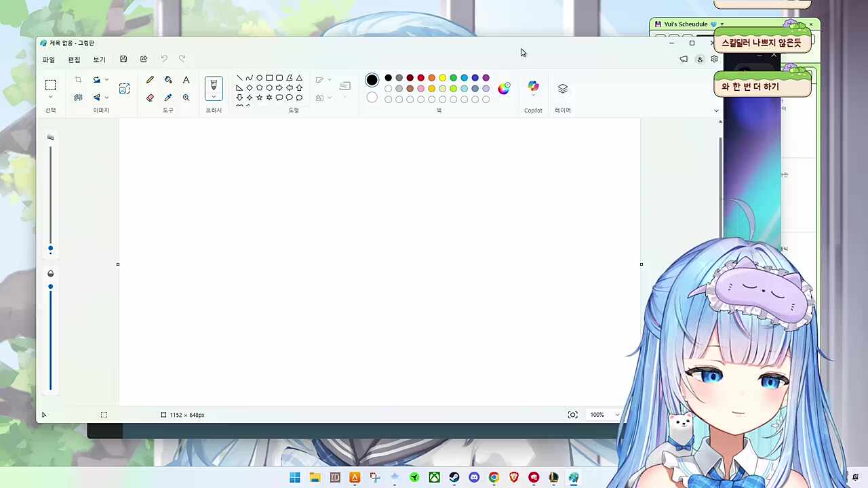Select the Curve shape
Image resolution: width=868 pixels, height=488 pixels.
click(249, 78)
